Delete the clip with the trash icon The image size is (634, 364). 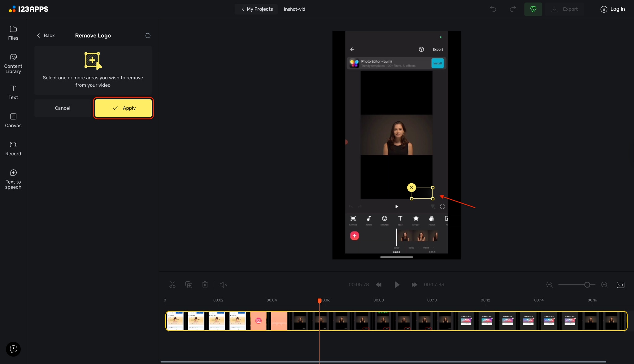(x=205, y=284)
